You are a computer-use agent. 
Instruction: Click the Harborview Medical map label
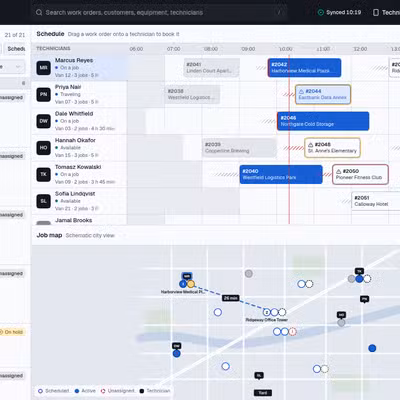[183, 292]
